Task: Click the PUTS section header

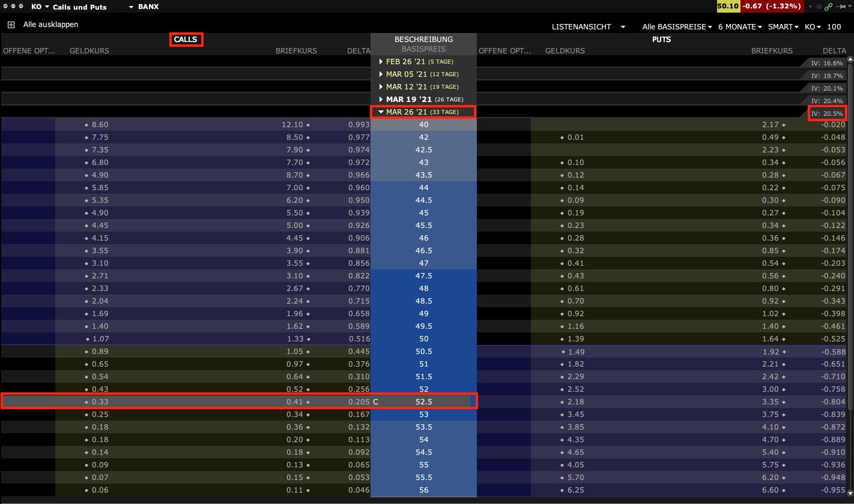Action: point(661,40)
